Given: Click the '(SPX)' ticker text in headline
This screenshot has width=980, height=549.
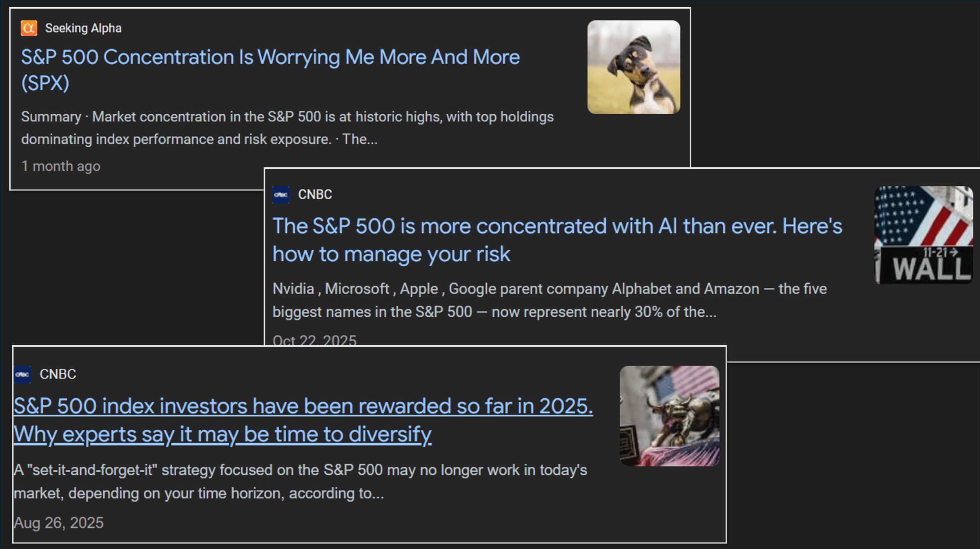Looking at the screenshot, I should pos(45,83).
